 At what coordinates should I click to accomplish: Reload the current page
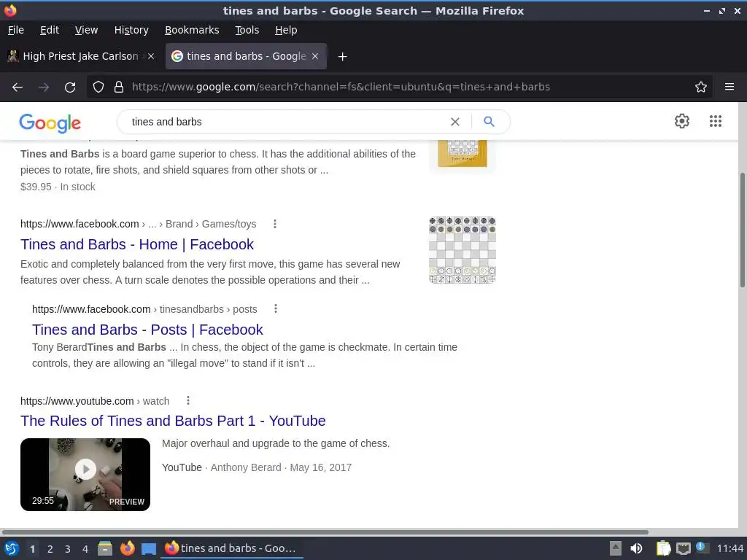point(70,87)
